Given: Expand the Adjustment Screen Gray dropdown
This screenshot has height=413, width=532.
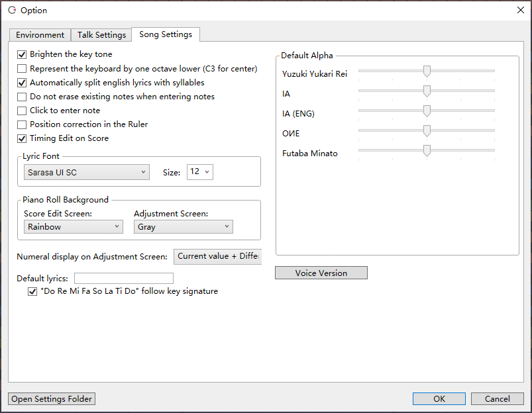Looking at the screenshot, I should click(x=183, y=226).
